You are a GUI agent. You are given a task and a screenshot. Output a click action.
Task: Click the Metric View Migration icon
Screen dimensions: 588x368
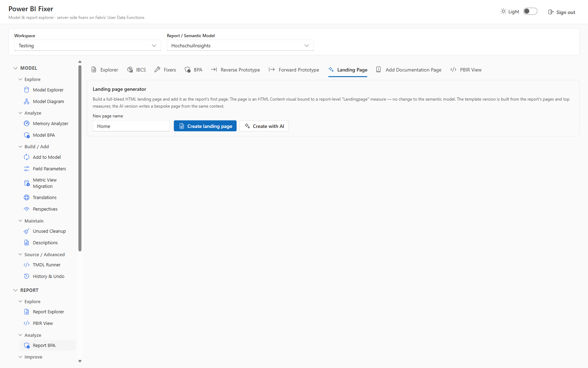[27, 183]
